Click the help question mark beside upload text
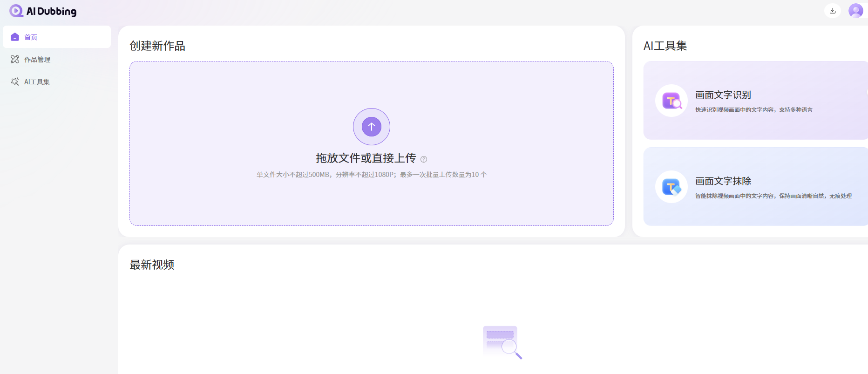 [x=424, y=159]
